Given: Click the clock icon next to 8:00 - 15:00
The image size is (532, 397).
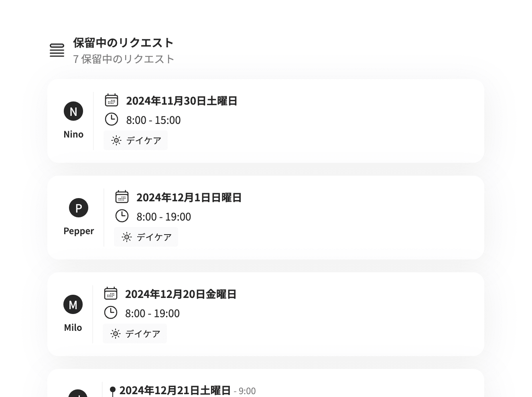Looking at the screenshot, I should (x=112, y=119).
